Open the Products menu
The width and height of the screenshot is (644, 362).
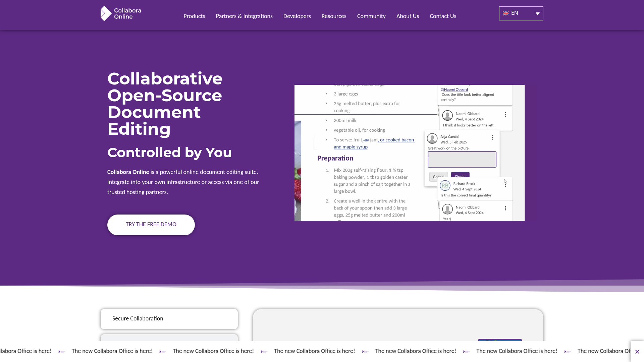tap(194, 16)
